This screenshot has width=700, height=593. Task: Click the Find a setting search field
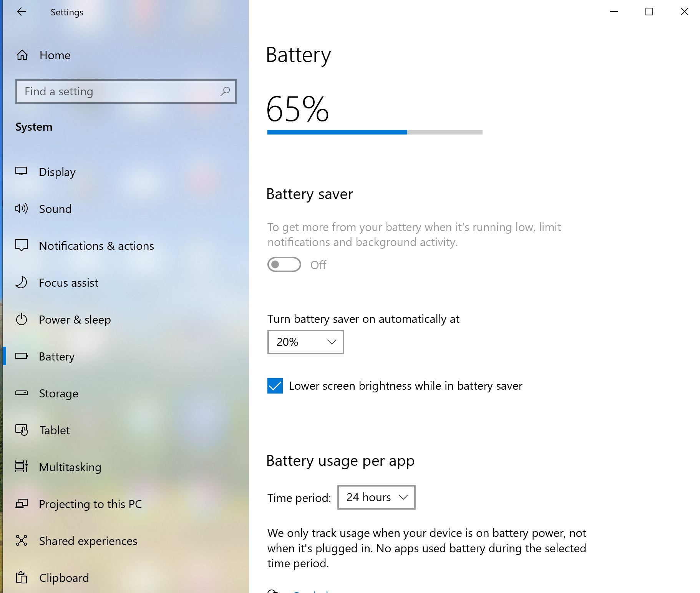point(126,91)
